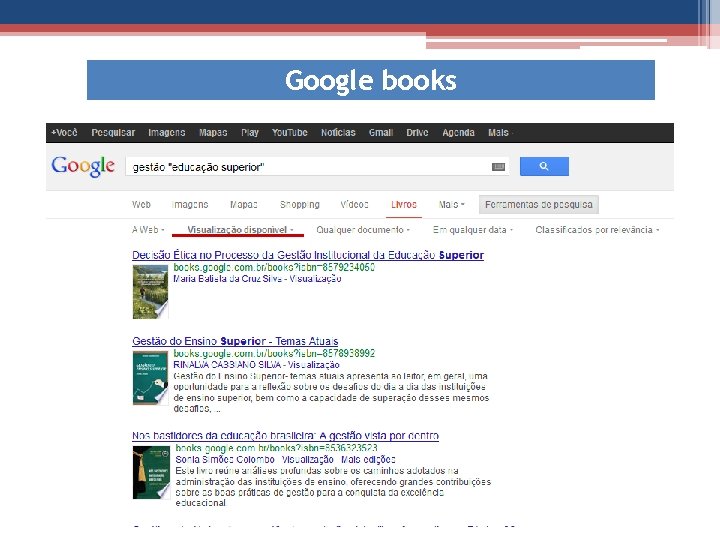Open the Visualização disponível filter dropdown

240,230
